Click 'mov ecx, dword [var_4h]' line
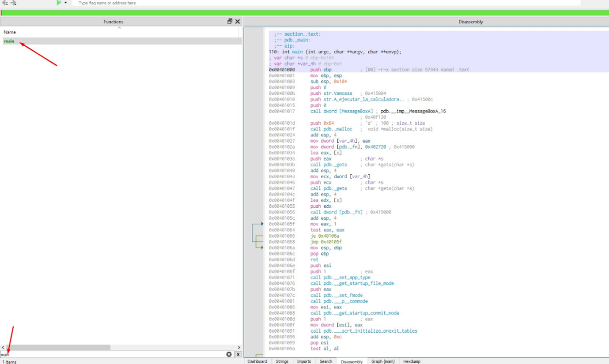Screen dimensions: 609x364 [340, 176]
